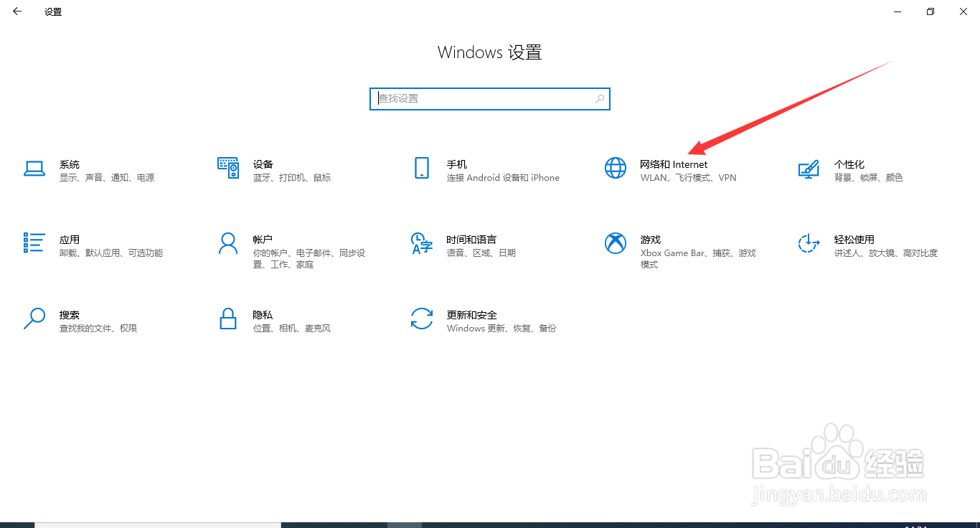Open the Privacy (隐私) padlock icon
Screen dimensions: 980x528
coord(228,319)
